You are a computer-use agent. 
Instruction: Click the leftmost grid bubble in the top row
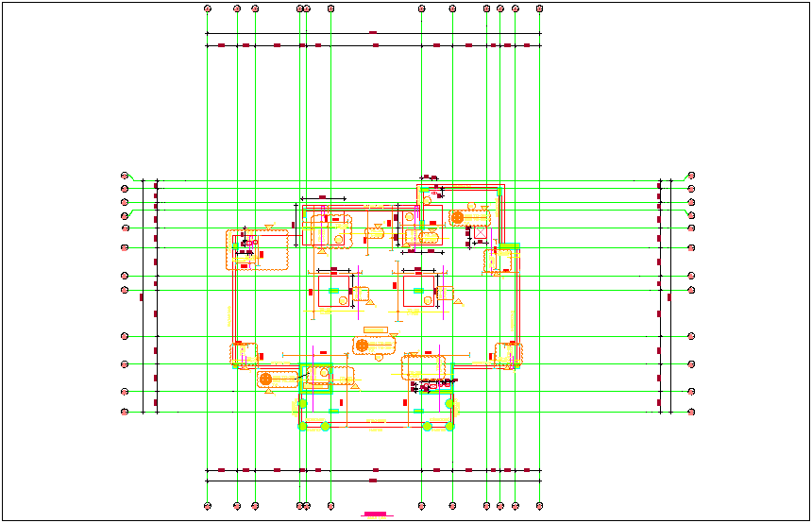[x=208, y=8]
